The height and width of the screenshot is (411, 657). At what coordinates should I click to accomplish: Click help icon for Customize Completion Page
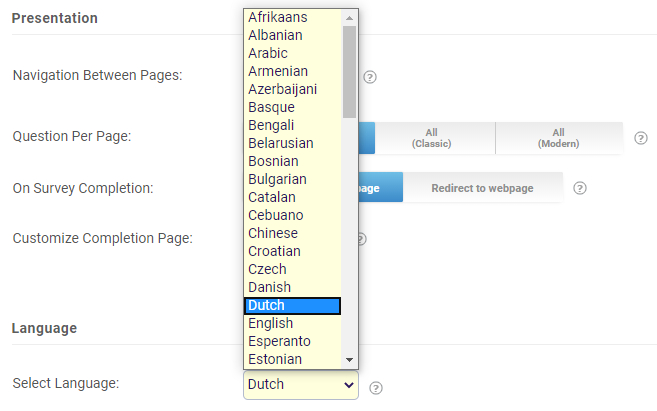pyautogui.click(x=361, y=239)
